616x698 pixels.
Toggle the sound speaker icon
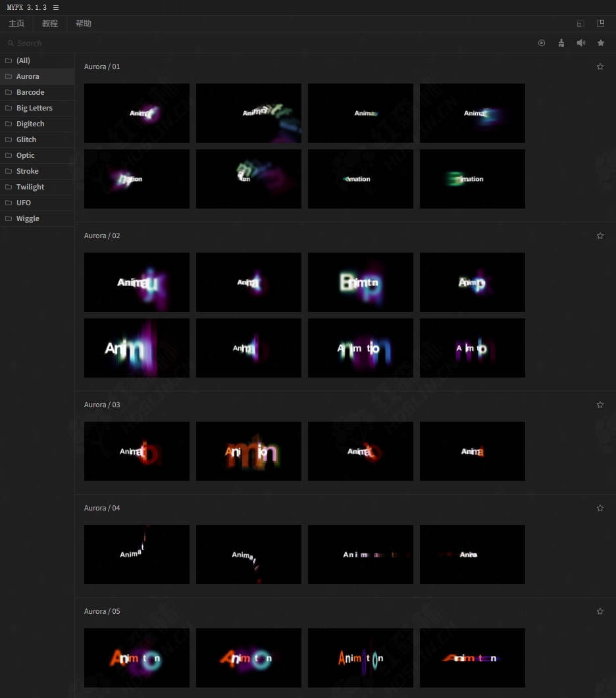coord(581,43)
